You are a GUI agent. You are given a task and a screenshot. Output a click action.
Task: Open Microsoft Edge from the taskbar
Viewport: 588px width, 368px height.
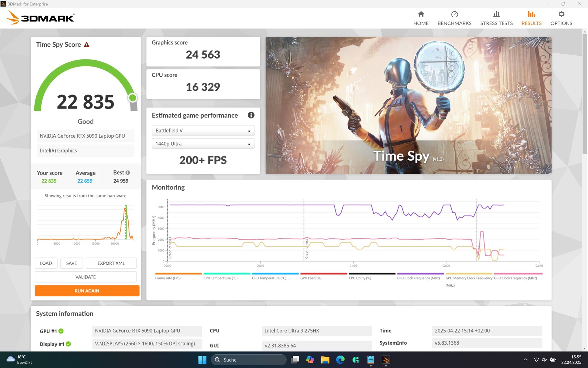click(x=340, y=360)
